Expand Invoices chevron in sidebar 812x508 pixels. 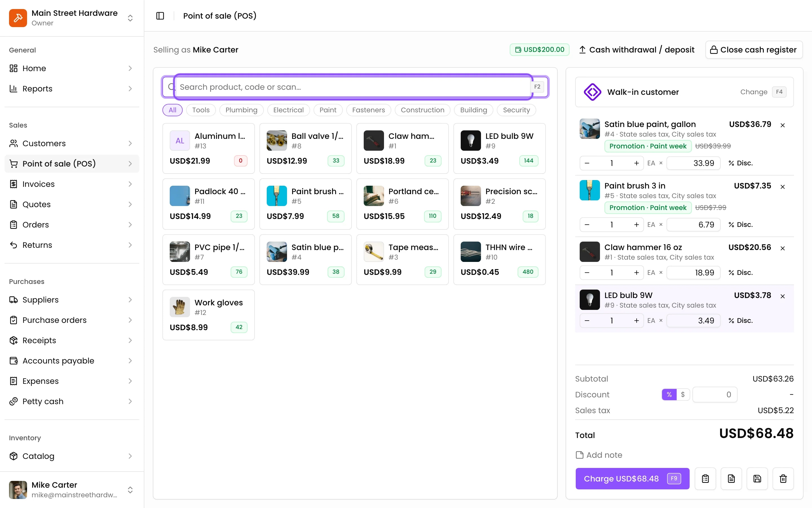click(130, 184)
